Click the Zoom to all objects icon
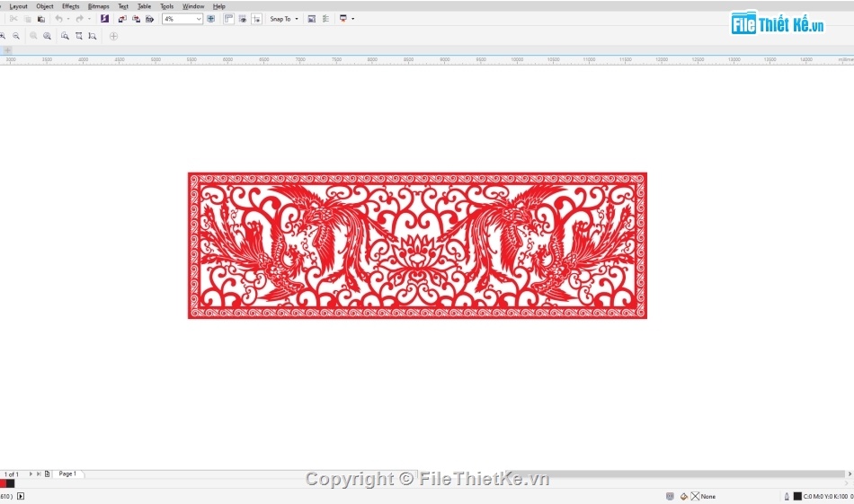The image size is (854, 504). tap(48, 36)
